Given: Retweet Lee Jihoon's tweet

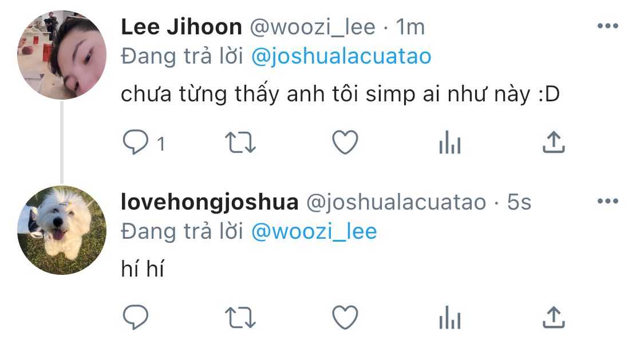Looking at the screenshot, I should click(240, 142).
